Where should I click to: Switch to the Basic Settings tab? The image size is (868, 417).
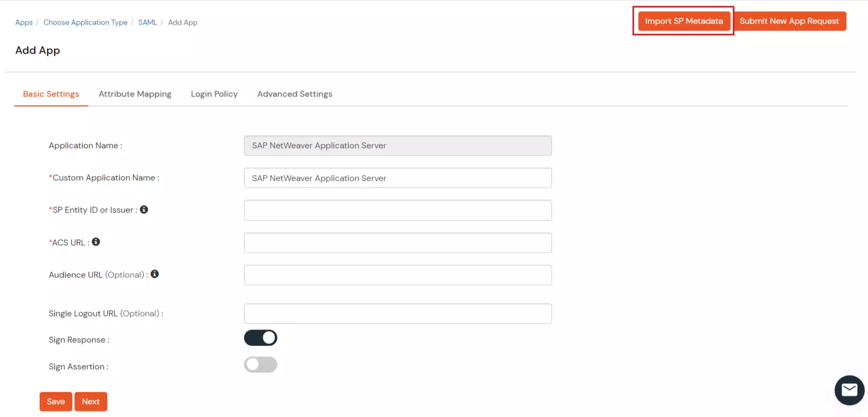point(51,94)
